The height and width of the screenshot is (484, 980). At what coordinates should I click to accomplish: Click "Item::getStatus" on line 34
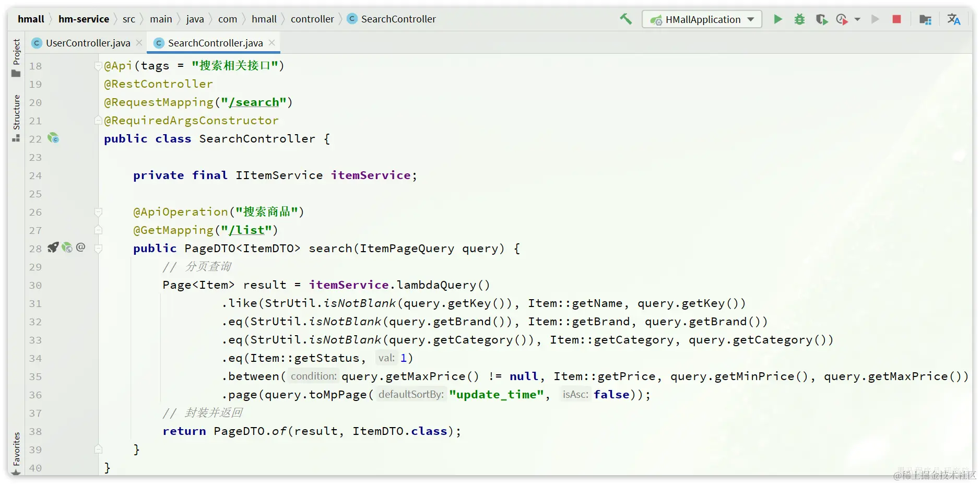(x=304, y=358)
